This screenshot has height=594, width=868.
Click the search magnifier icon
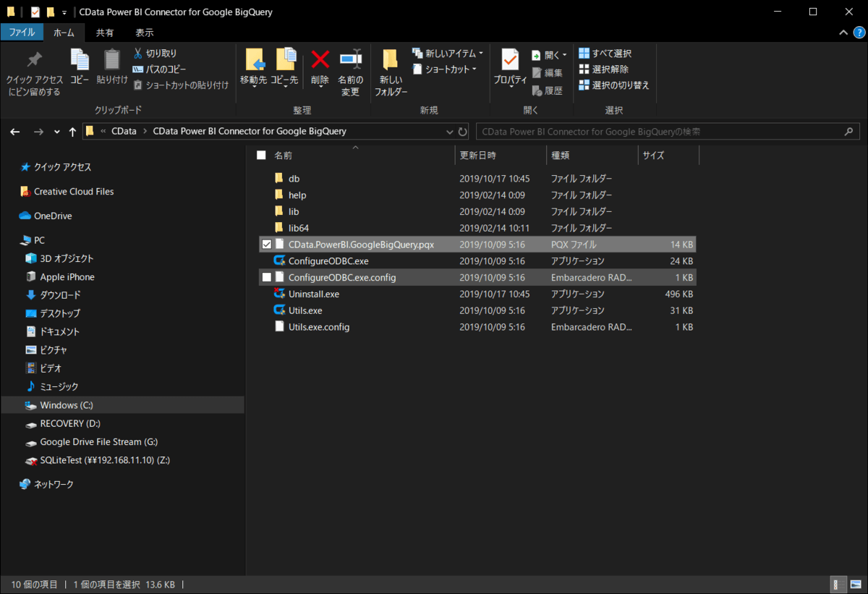pyautogui.click(x=849, y=132)
